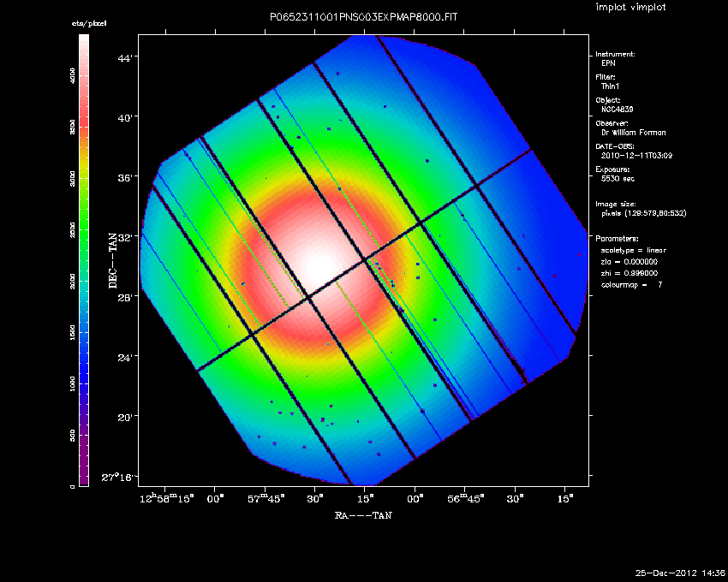Click the 'implot vimplot' header text
This screenshot has width=728, height=582.
[x=630, y=7]
